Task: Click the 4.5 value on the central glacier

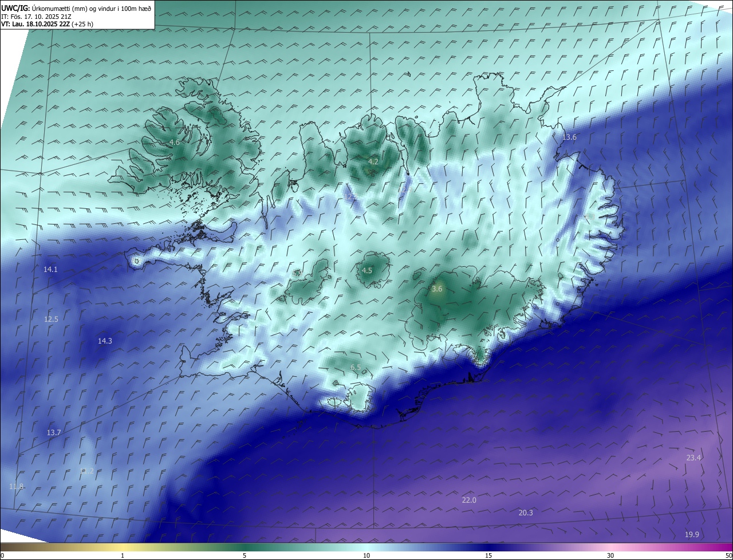Action: [367, 271]
